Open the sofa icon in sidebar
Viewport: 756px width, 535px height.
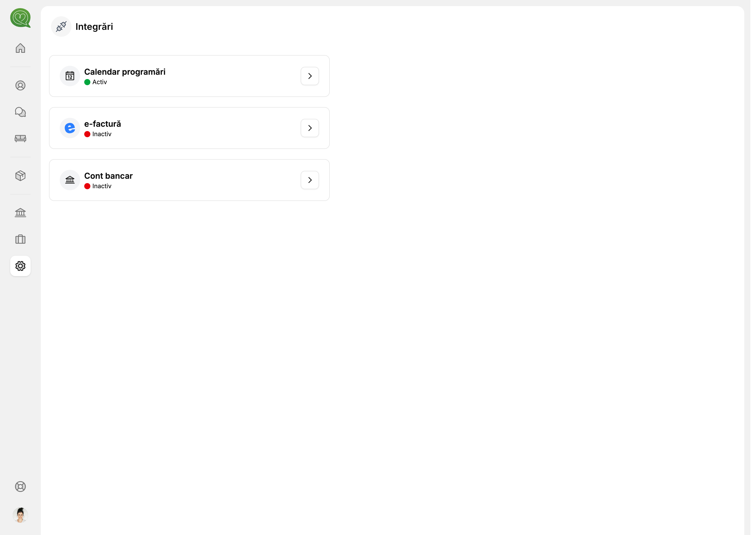click(20, 138)
